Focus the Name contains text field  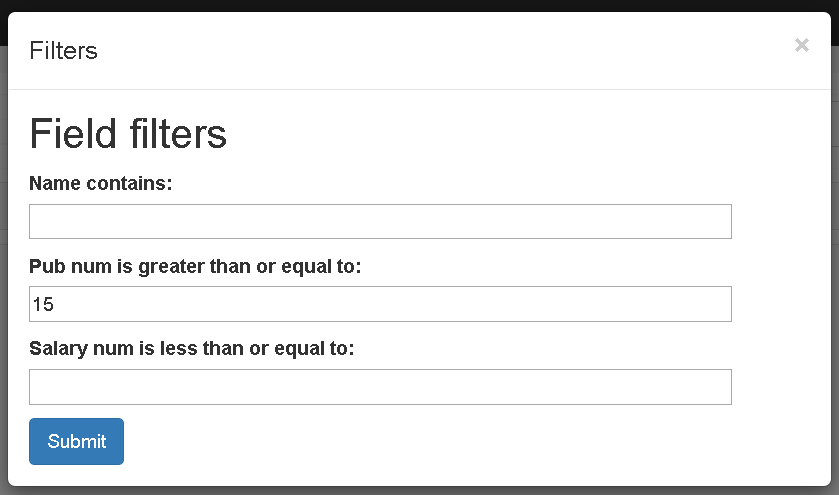click(380, 222)
